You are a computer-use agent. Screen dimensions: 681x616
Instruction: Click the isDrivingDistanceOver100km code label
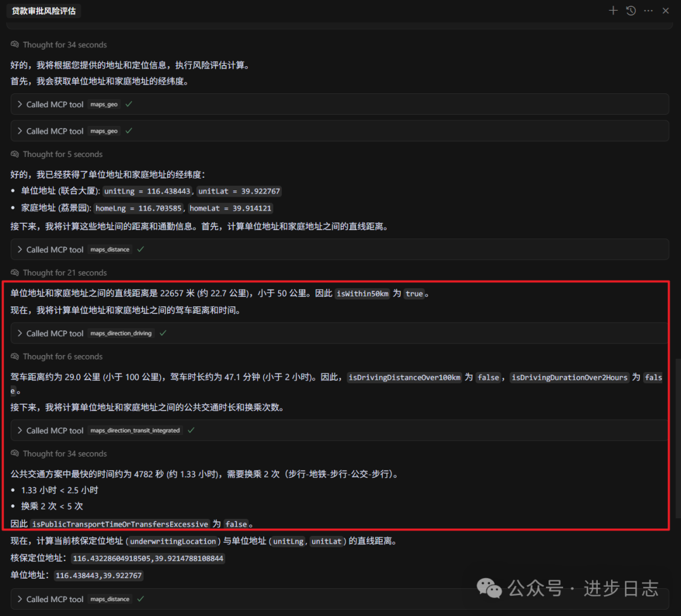pyautogui.click(x=404, y=378)
